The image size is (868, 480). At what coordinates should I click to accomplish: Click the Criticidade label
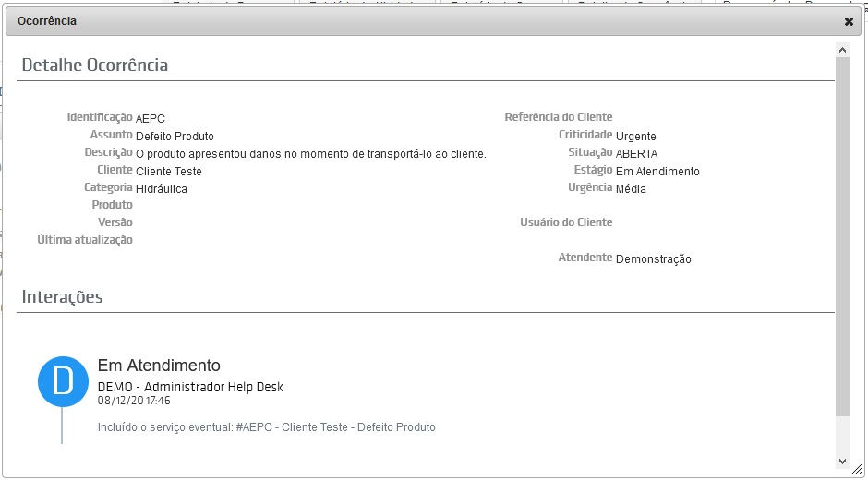[585, 135]
